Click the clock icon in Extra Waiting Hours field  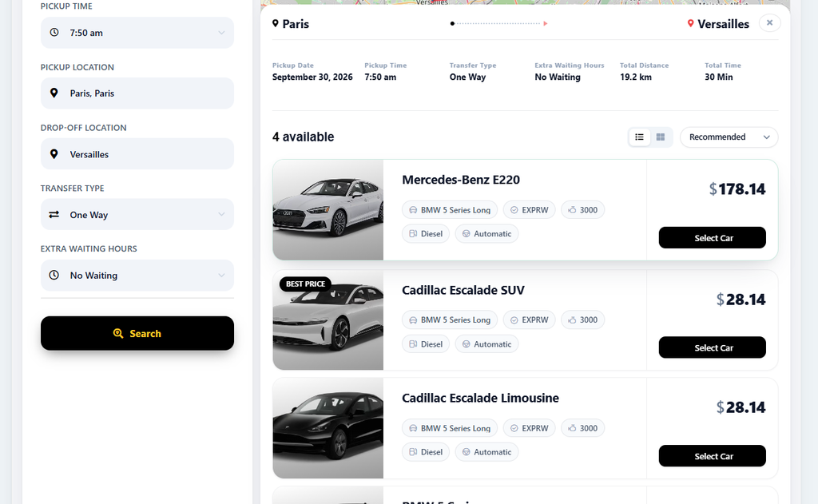54,275
